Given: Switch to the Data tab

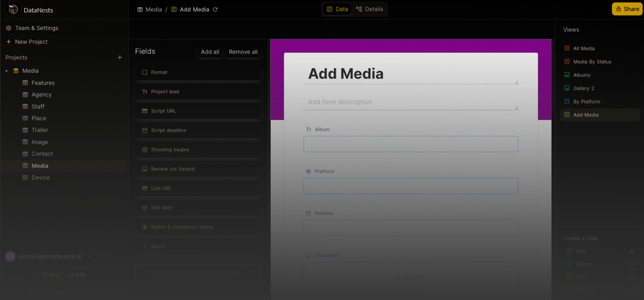Looking at the screenshot, I should (337, 9).
